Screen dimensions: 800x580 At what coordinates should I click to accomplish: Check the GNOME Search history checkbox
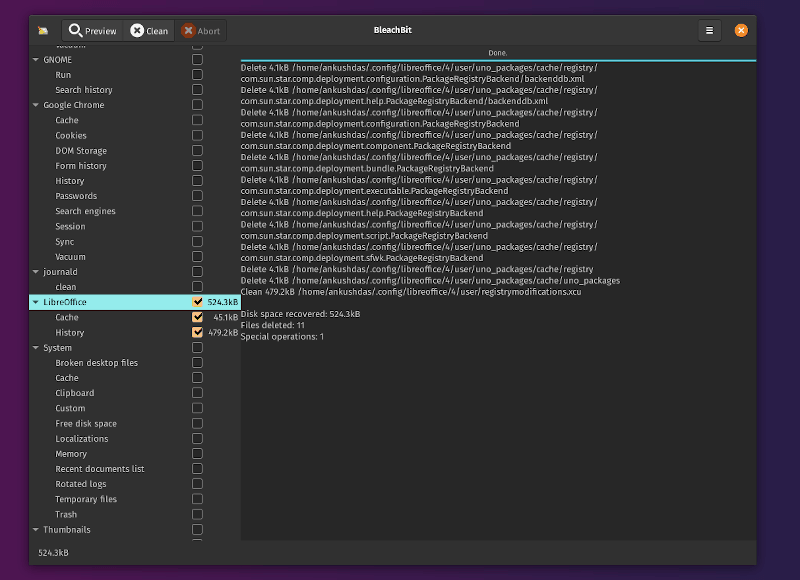pos(197,90)
